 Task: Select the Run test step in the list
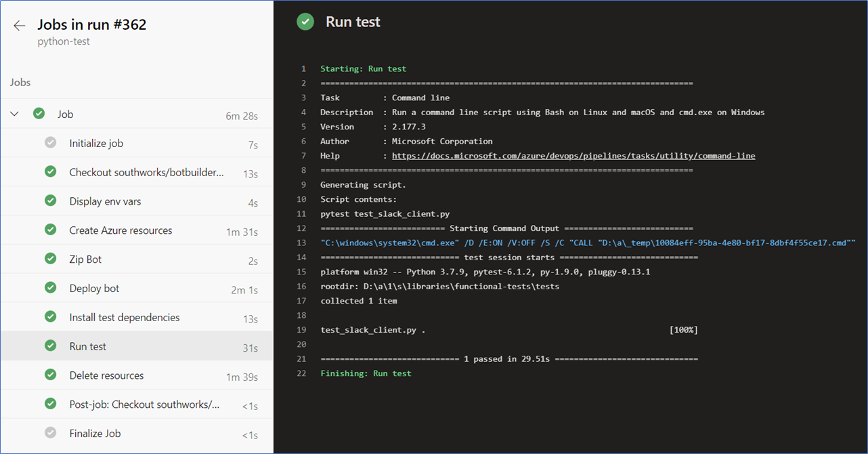(136, 346)
